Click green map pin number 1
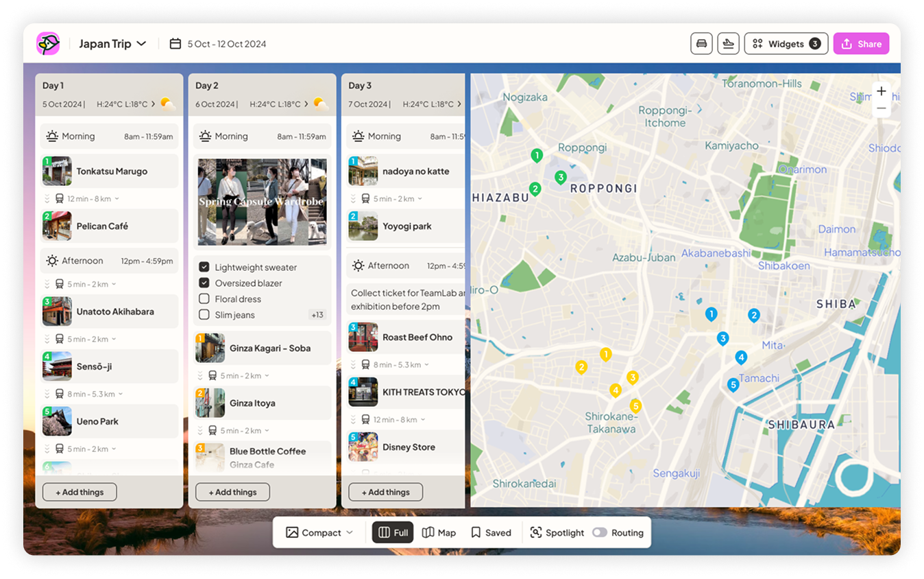The image size is (924, 579). (x=537, y=156)
